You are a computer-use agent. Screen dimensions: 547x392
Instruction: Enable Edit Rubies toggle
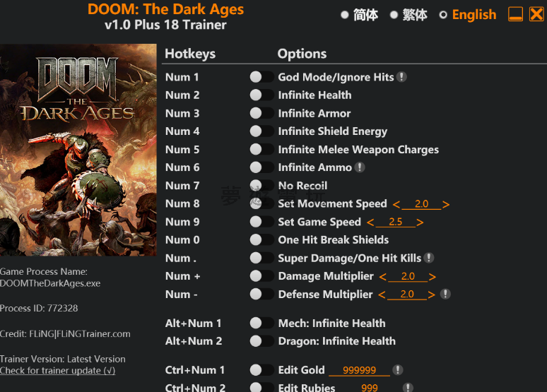point(261,387)
